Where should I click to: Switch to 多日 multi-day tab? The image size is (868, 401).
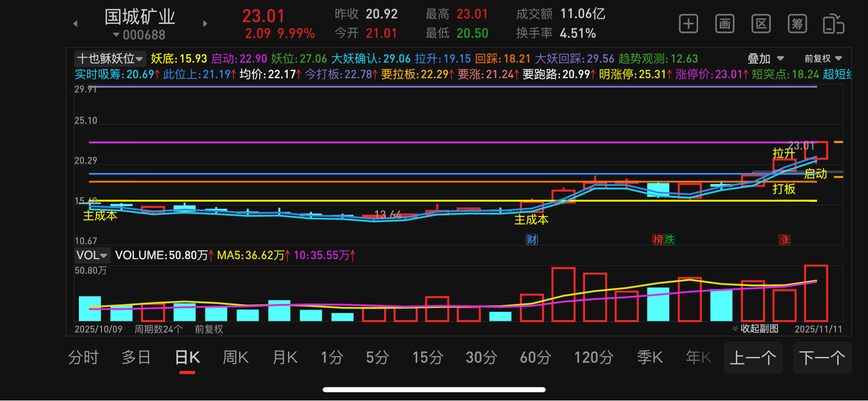tap(136, 358)
